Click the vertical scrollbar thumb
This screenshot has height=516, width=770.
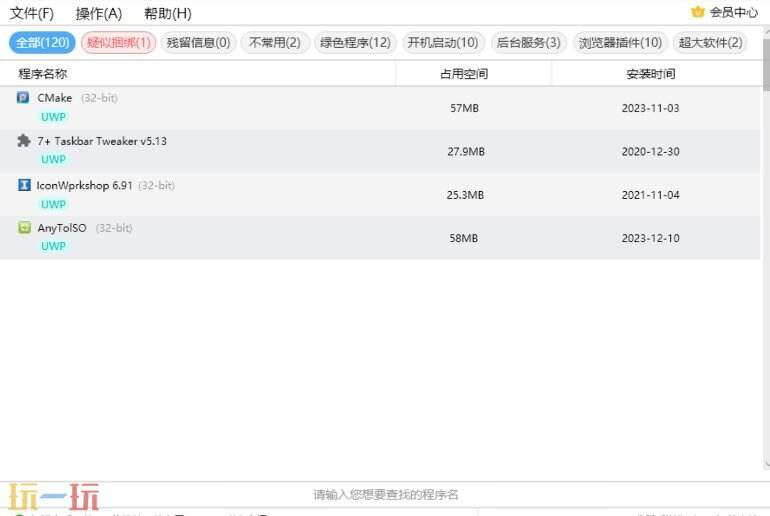click(767, 64)
